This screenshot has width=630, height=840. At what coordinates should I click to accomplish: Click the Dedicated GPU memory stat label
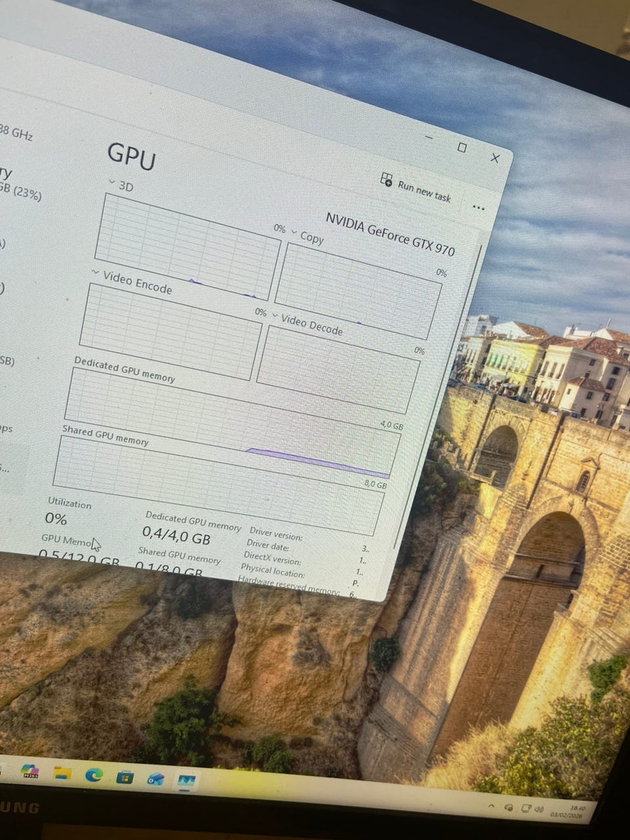point(193,522)
